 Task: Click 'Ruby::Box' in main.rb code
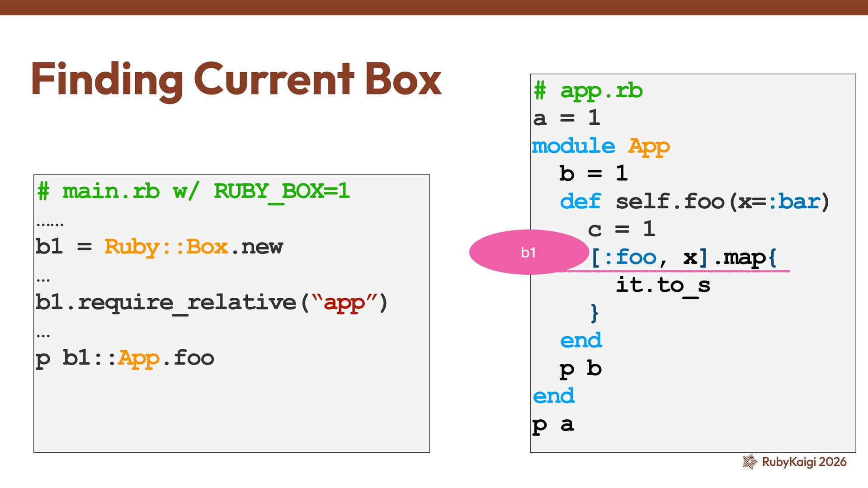point(166,247)
